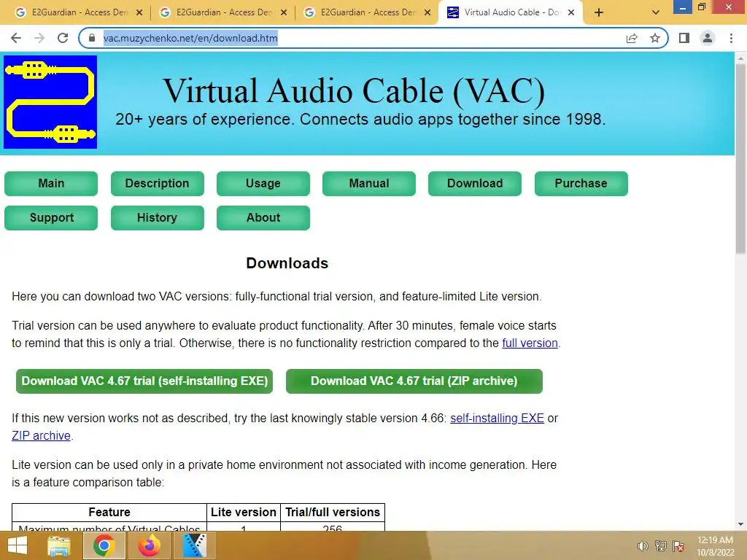Launch Firefox from the taskbar
Image resolution: width=747 pixels, height=560 pixels.
149,545
